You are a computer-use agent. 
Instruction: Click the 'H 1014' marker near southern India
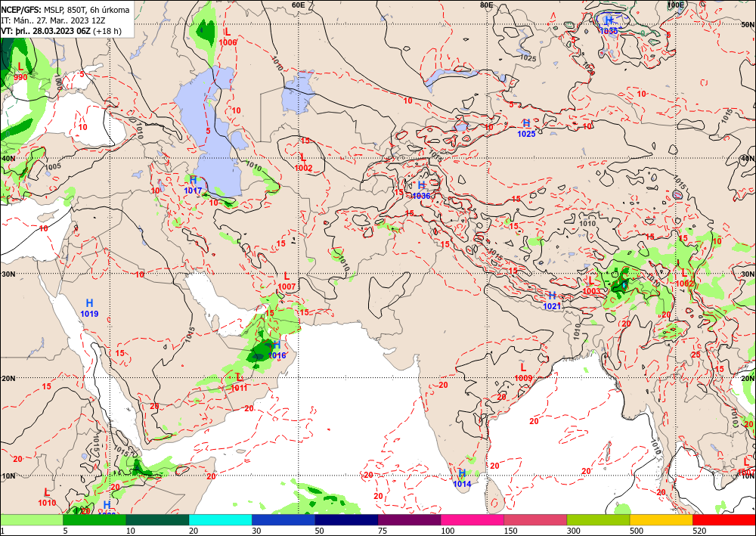coord(462,478)
